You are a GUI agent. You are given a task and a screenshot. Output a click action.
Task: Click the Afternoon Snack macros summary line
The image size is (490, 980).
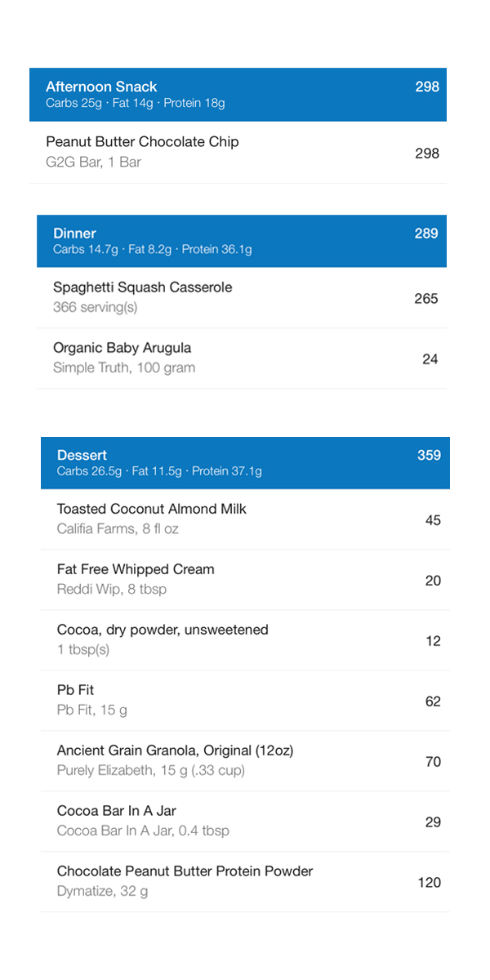[x=135, y=103]
